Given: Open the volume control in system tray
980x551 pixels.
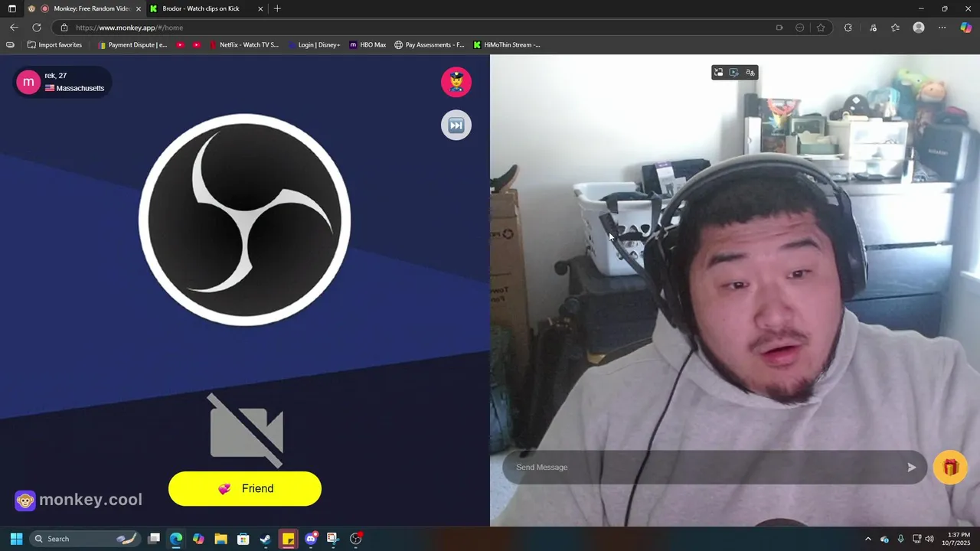Looking at the screenshot, I should click(x=929, y=539).
